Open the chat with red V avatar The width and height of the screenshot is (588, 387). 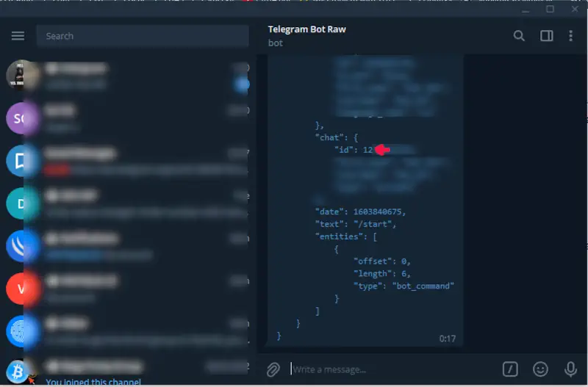127,289
